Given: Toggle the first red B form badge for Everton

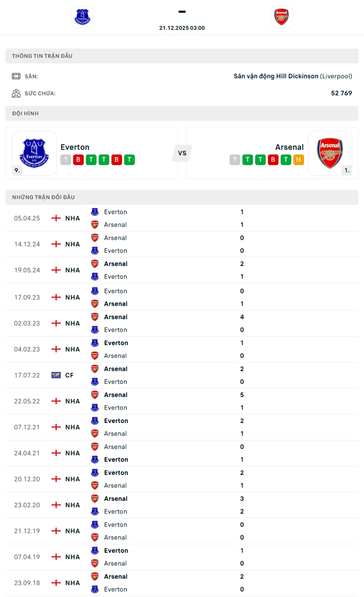Looking at the screenshot, I should pos(78,159).
